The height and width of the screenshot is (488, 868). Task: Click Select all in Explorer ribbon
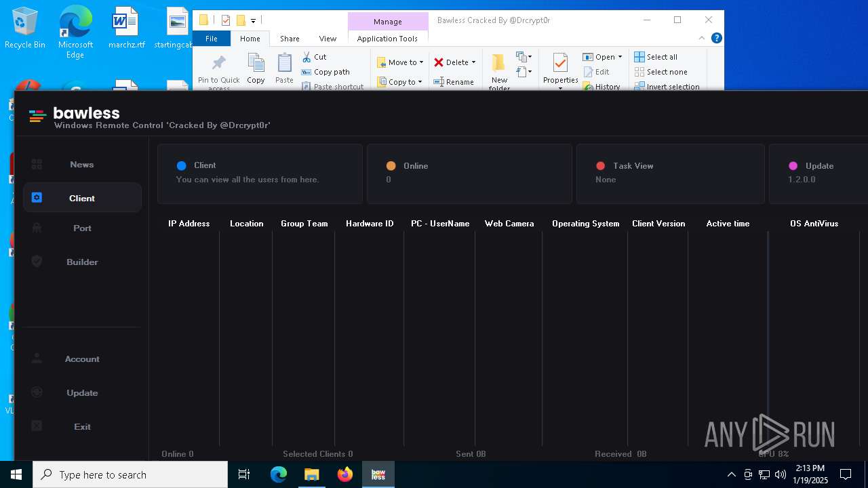655,57
